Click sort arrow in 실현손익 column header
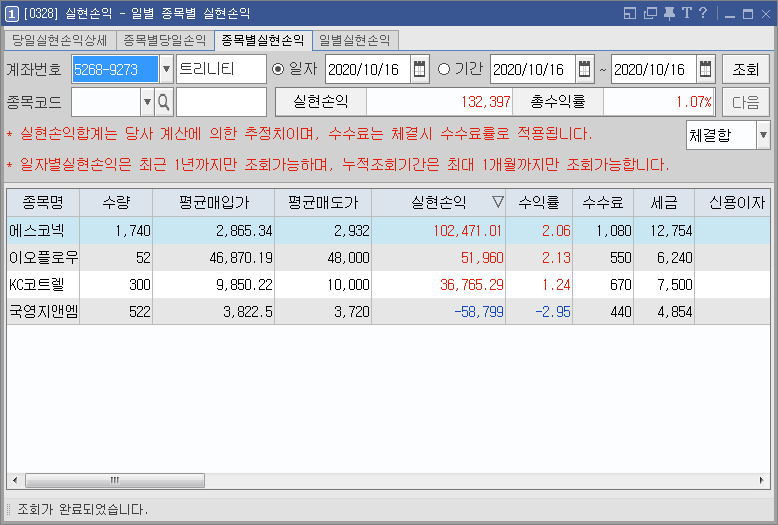The image size is (778, 525). [x=498, y=202]
